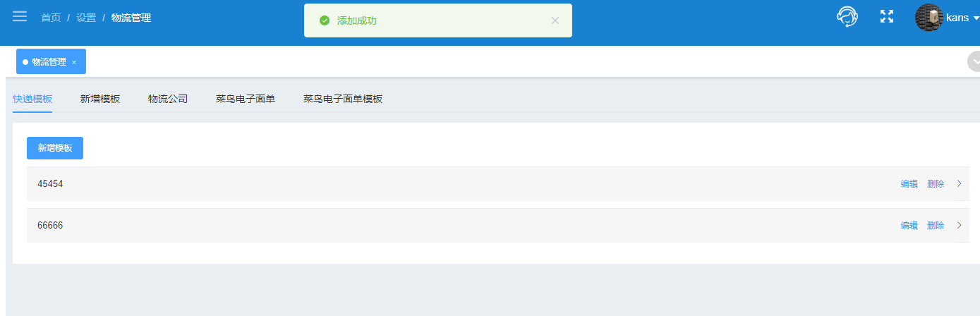Open the 物流公司 tab
This screenshot has width=980, height=316.
coord(168,99)
